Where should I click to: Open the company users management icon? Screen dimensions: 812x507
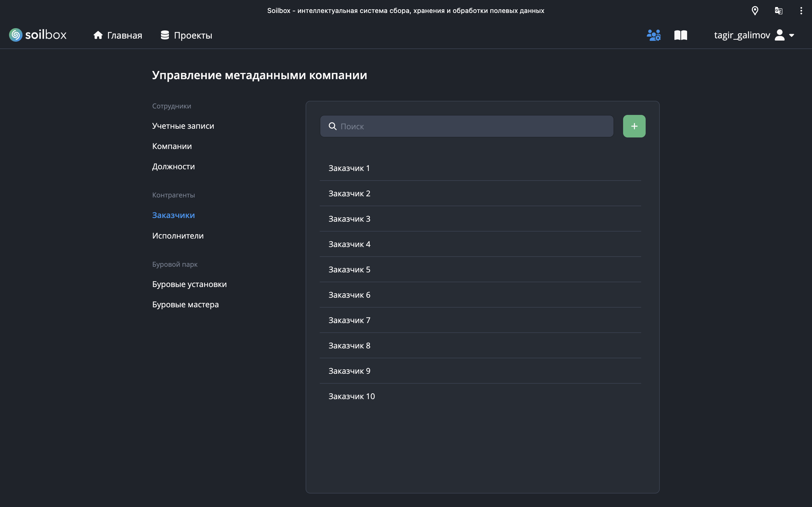[654, 35]
